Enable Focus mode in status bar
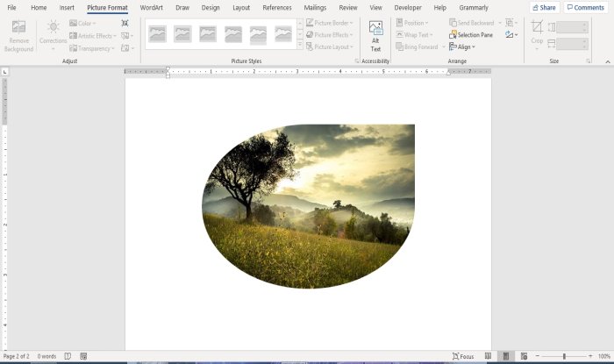The width and height of the screenshot is (614, 364). [x=463, y=356]
